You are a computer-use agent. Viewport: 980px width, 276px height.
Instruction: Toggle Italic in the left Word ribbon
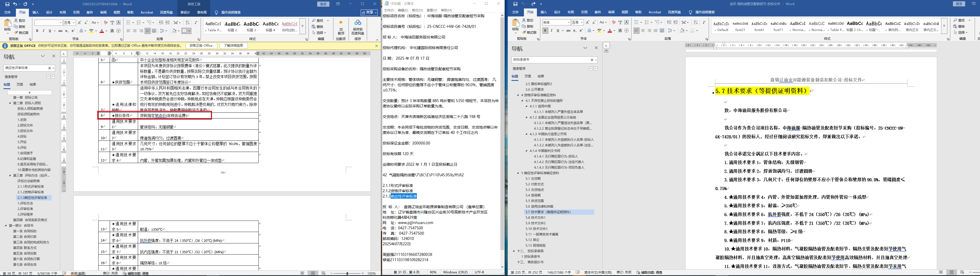43,31
